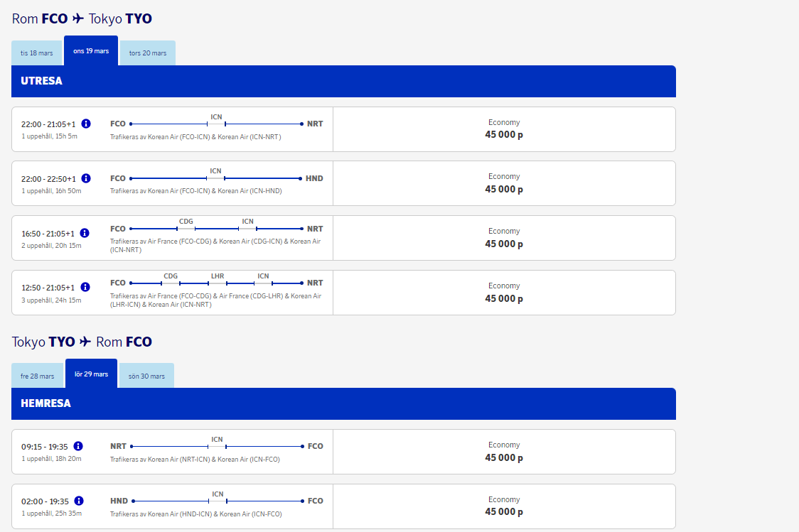Viewport: 799px width, 532px height.
Task: Choose Economy 45 000 p for FCO-ICN-NRT flight
Action: (504, 129)
